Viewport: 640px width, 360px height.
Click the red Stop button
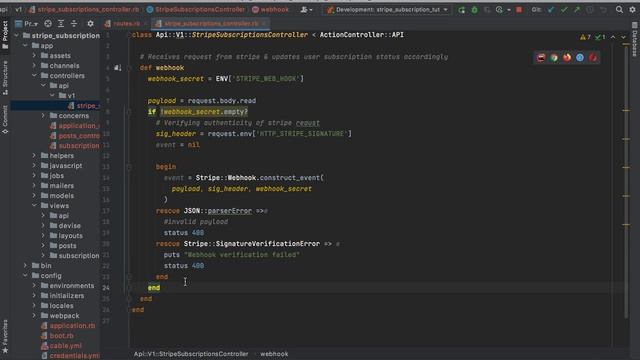pos(519,9)
